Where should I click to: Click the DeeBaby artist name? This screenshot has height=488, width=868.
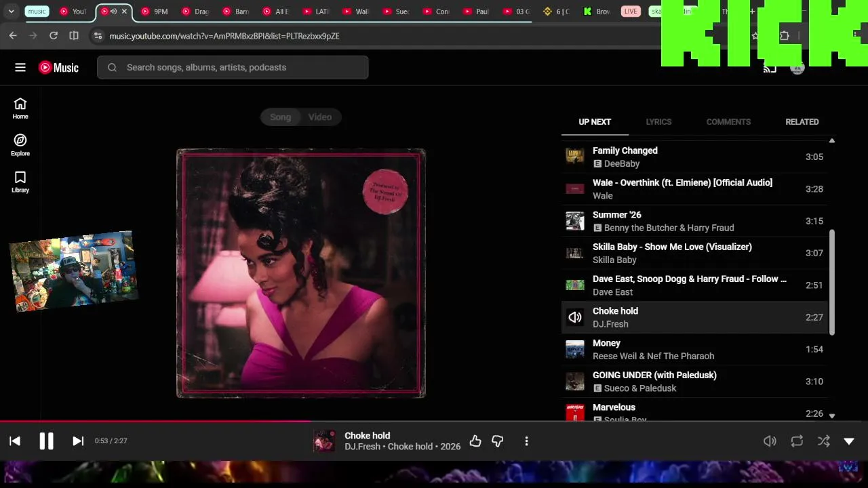pyautogui.click(x=622, y=164)
